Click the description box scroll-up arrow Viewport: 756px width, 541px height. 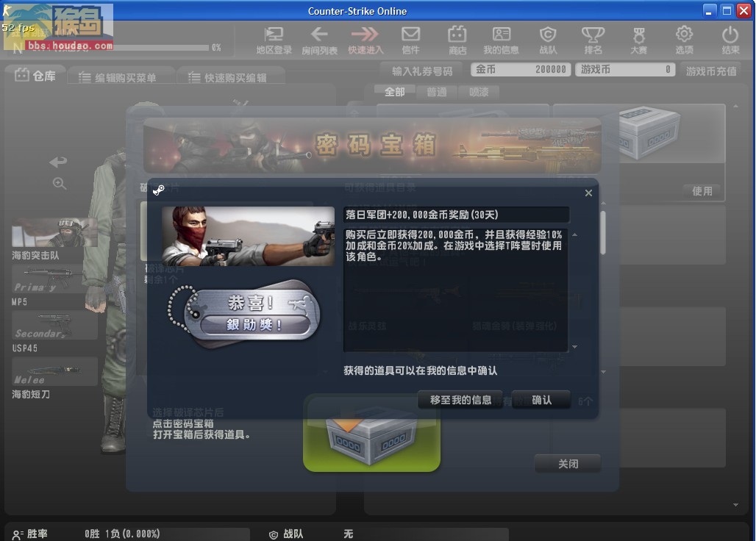tap(574, 234)
